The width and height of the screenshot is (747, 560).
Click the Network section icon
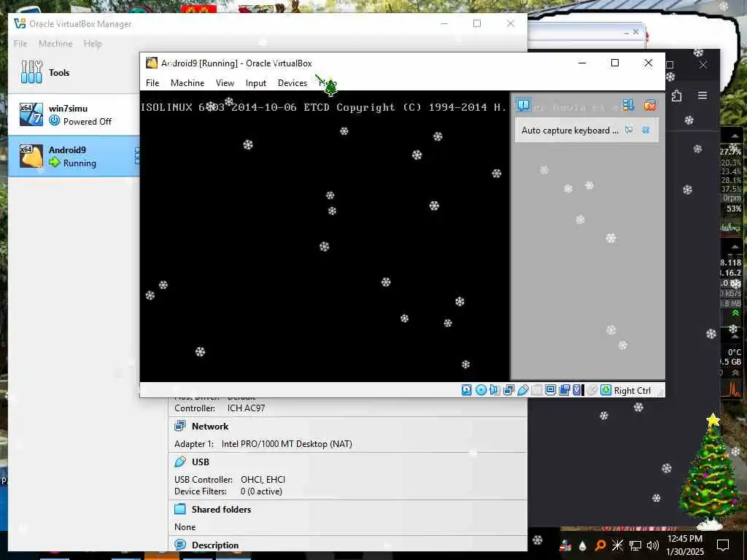tap(180, 426)
